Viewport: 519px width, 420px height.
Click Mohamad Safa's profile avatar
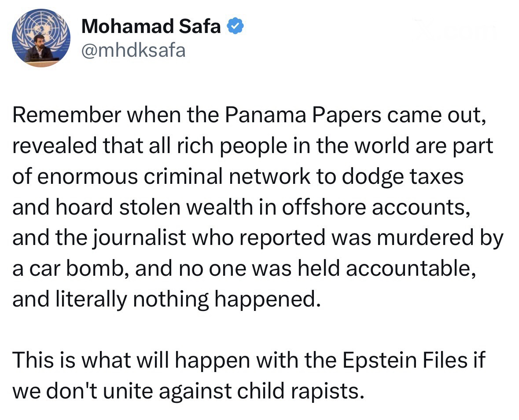[40, 37]
